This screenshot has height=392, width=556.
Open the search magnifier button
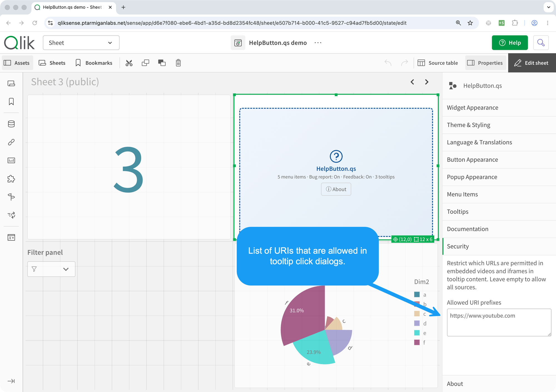(541, 43)
